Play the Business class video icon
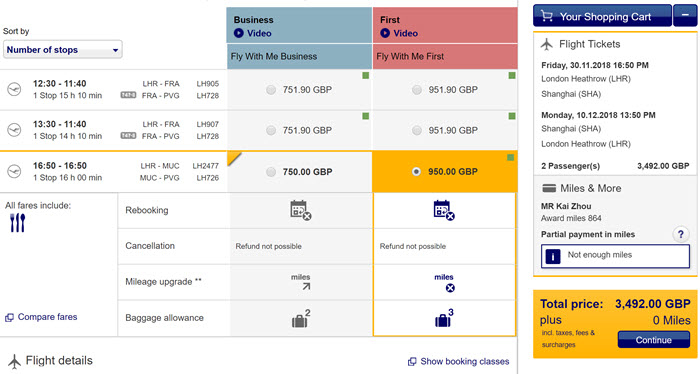Viewport: 700px width, 374px height. [238, 33]
